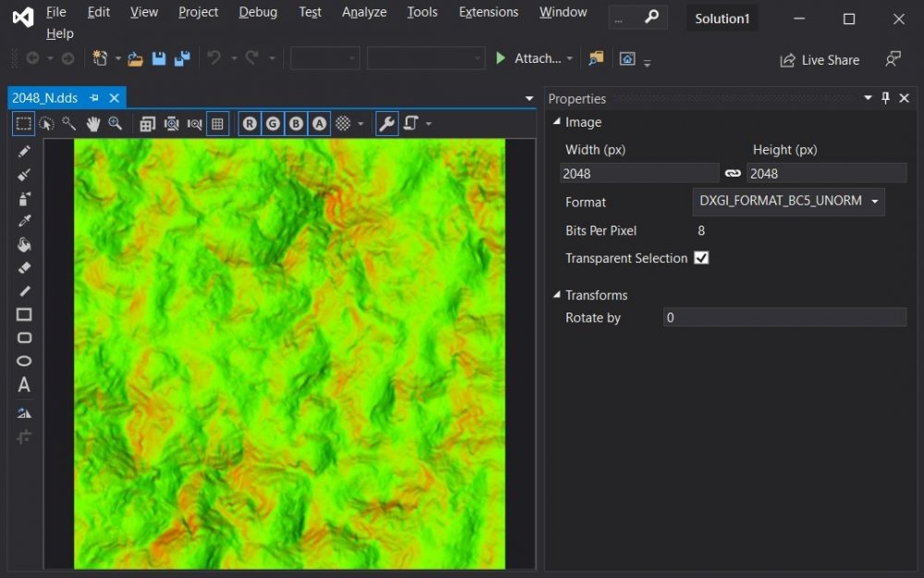Image resolution: width=924 pixels, height=578 pixels.
Task: Select the Eyedropper tool
Action: click(x=24, y=221)
